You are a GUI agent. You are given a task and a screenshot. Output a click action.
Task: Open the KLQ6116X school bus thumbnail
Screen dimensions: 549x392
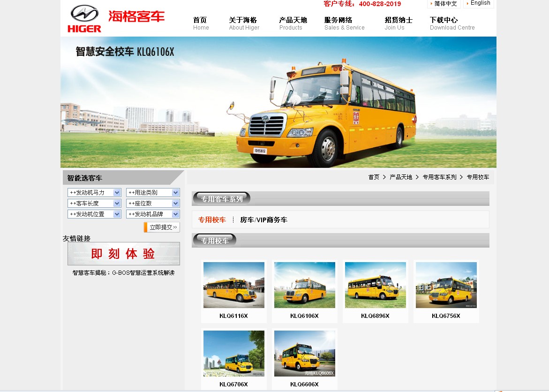click(233, 285)
